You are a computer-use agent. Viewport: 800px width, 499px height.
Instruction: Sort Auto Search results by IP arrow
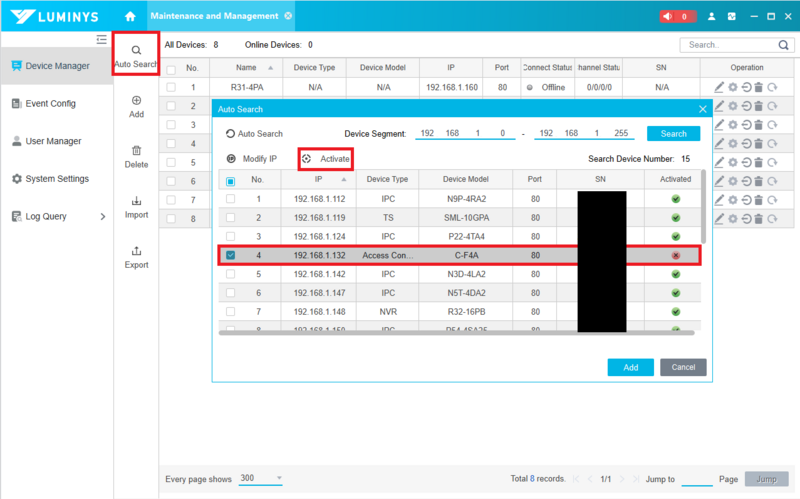[x=344, y=180]
